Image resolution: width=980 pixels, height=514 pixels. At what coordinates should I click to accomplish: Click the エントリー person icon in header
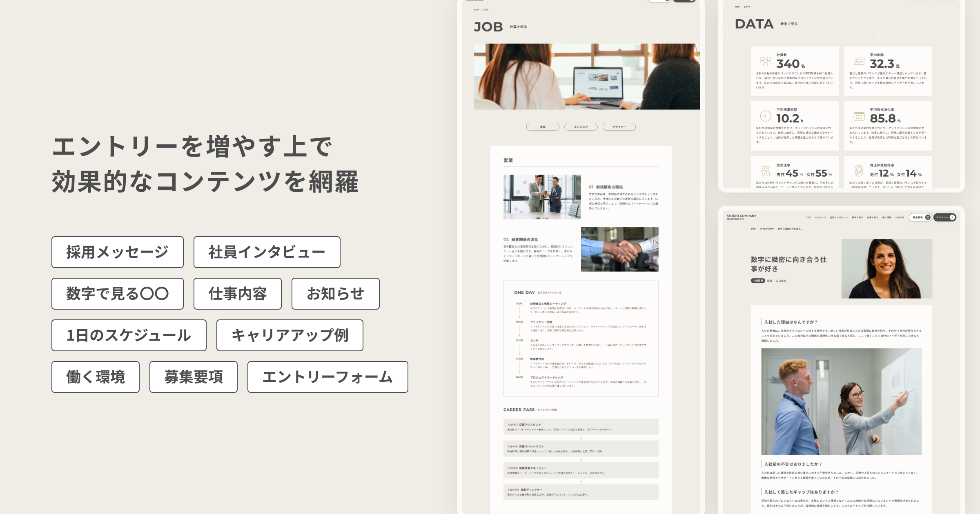coord(952,217)
